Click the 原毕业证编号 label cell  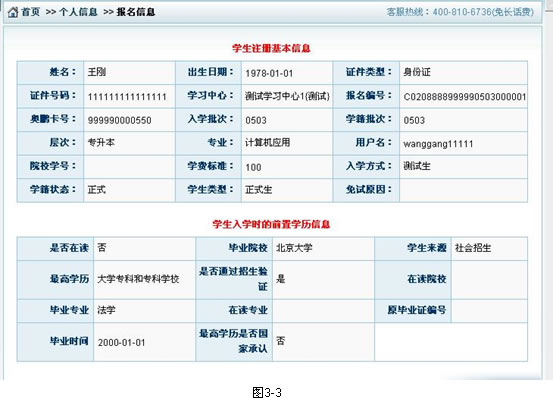point(413,311)
